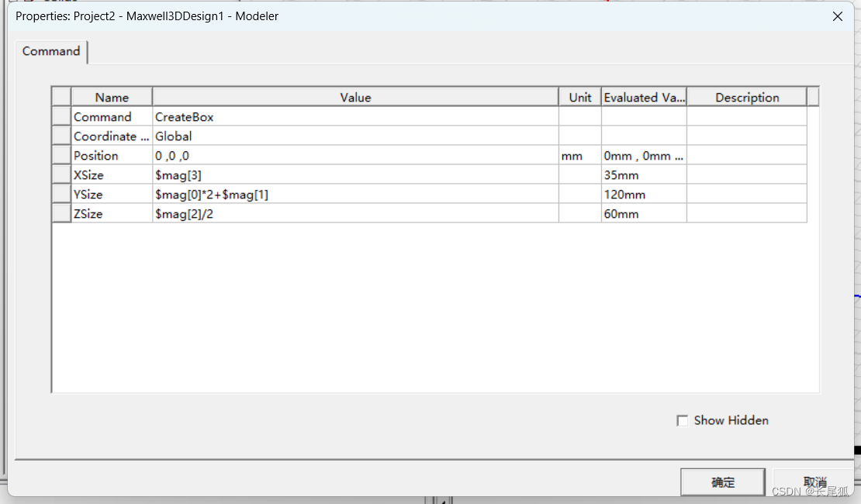
Task: Click the Command tab
Action: [51, 51]
